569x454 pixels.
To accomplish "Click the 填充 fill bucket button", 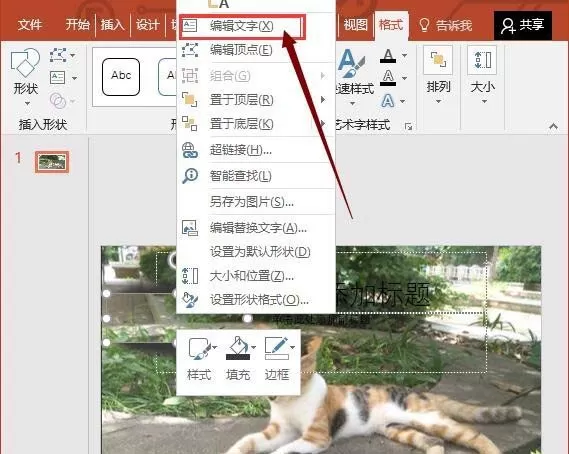I will [x=238, y=359].
